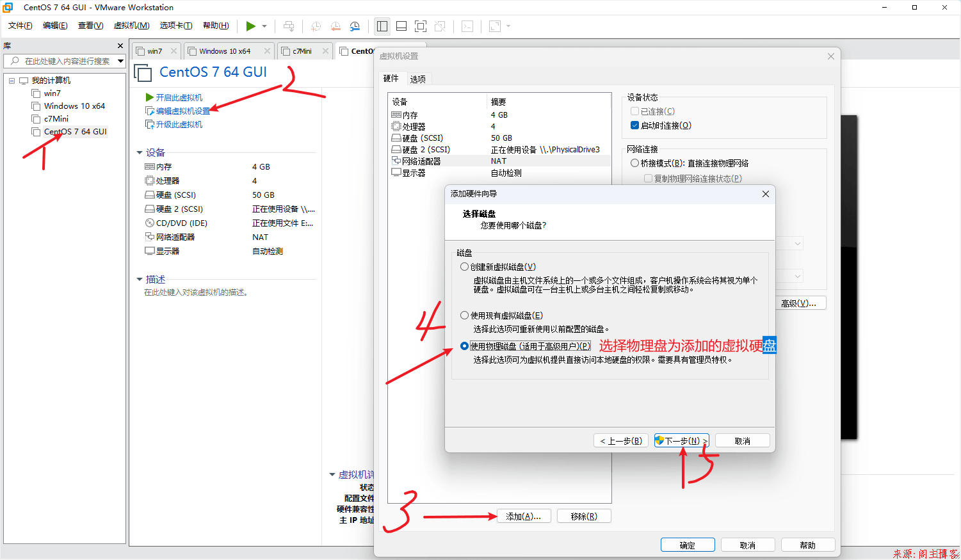Click 上一步(B) in the wizard
961x560 pixels.
pyautogui.click(x=621, y=441)
